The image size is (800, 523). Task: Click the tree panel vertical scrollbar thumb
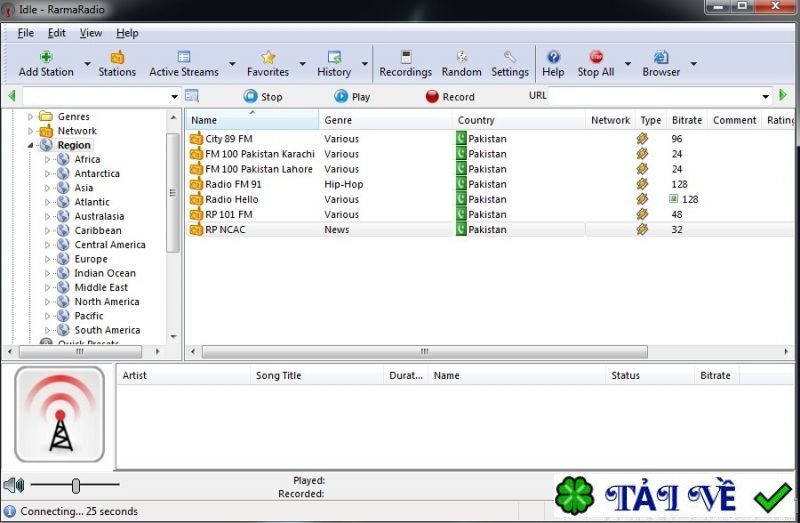pos(173,192)
